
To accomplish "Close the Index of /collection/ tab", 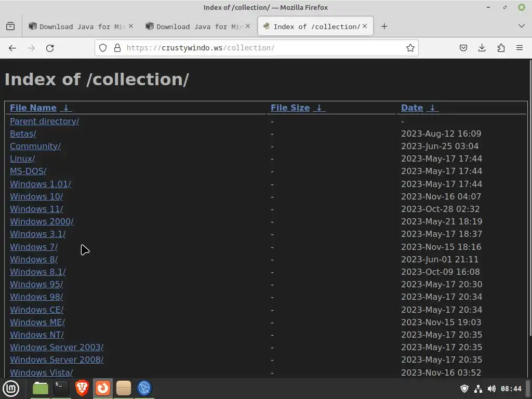I will (365, 26).
